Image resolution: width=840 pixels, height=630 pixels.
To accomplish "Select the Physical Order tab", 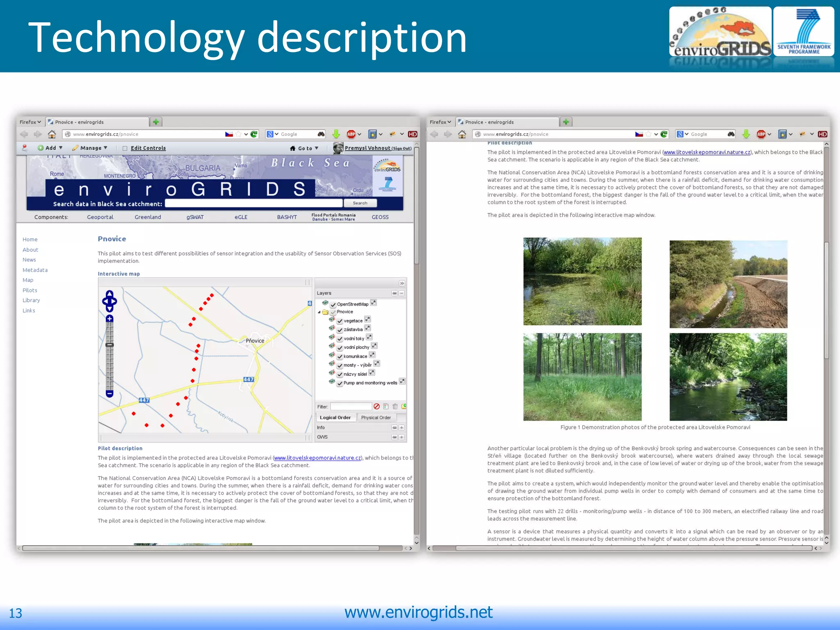I will pyautogui.click(x=376, y=418).
